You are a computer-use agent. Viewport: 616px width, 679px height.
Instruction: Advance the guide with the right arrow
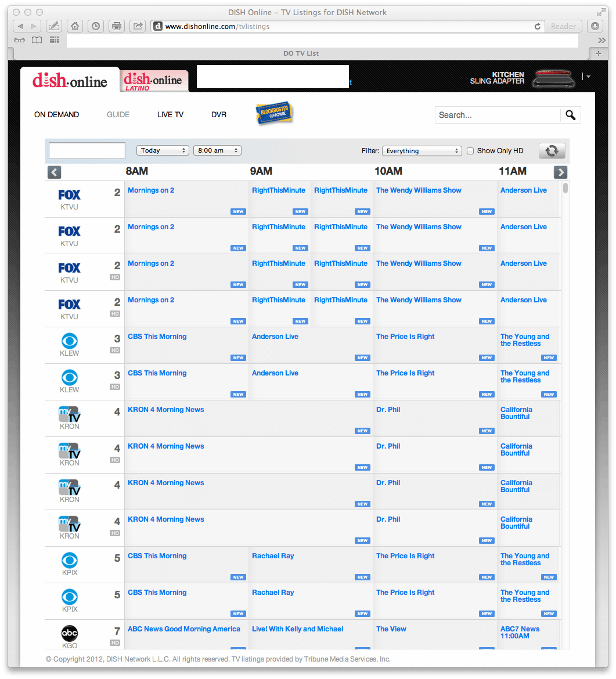pyautogui.click(x=560, y=172)
